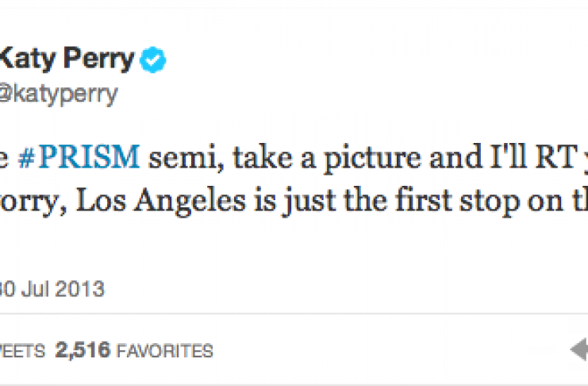
Task: Click the blue verified badge
Action: tap(152, 60)
